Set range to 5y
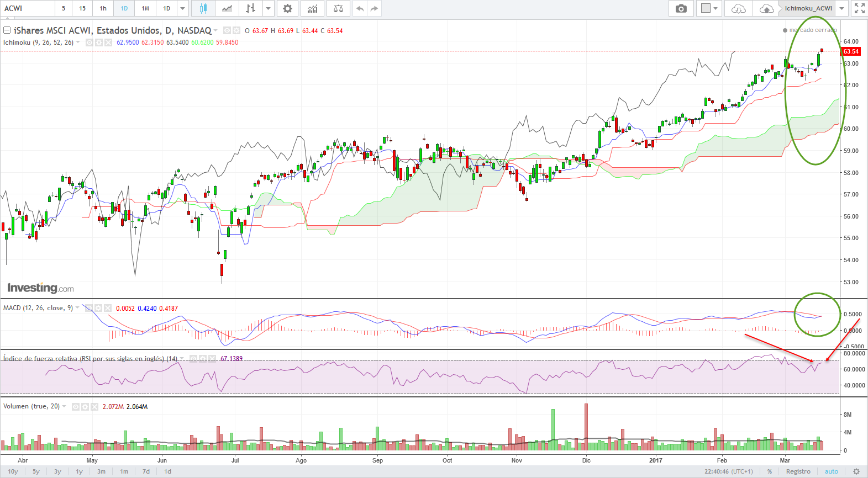This screenshot has width=868, height=478. (x=36, y=471)
